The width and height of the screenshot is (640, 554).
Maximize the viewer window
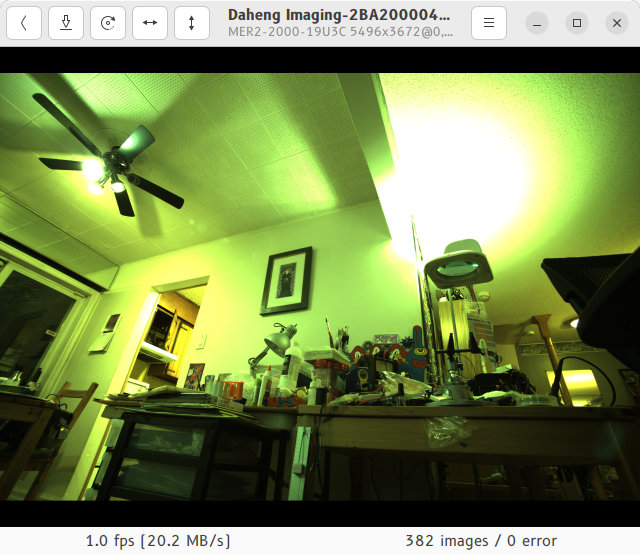click(x=577, y=23)
